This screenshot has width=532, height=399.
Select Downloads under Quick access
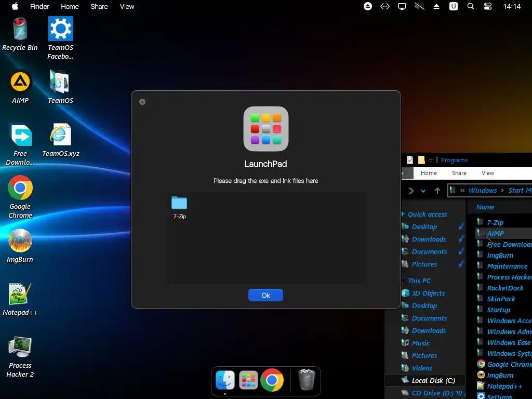429,239
